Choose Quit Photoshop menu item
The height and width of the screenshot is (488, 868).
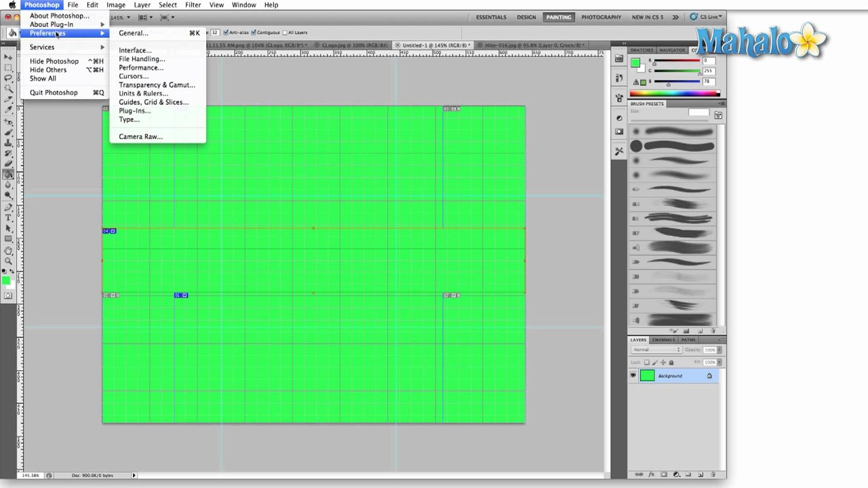coord(64,92)
